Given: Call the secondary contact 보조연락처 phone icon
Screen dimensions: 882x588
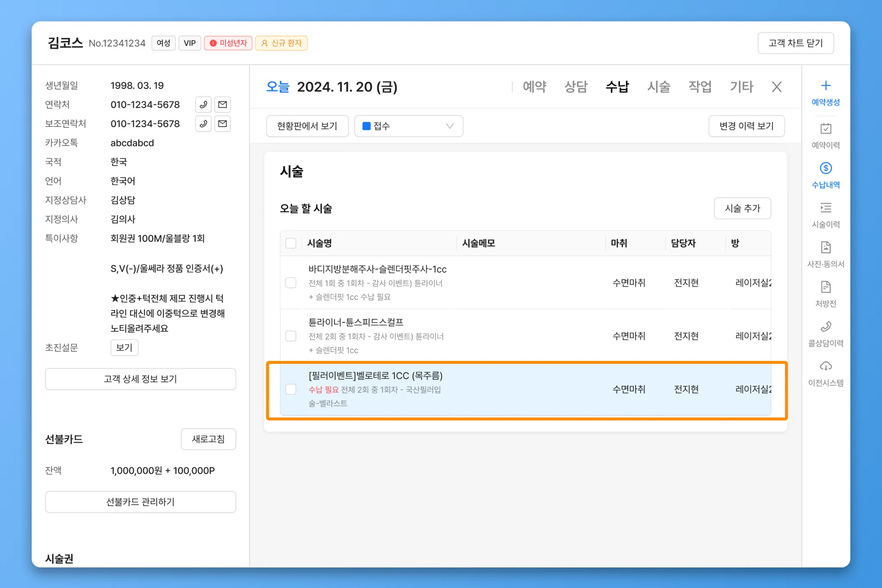Looking at the screenshot, I should (203, 124).
